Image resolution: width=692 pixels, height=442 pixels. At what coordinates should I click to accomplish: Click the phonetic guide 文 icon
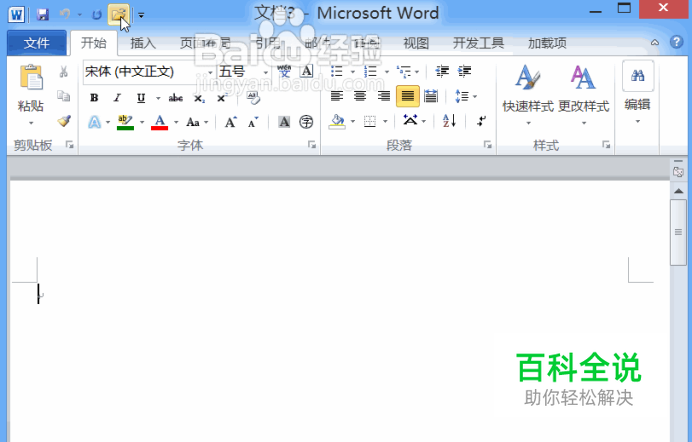point(285,71)
